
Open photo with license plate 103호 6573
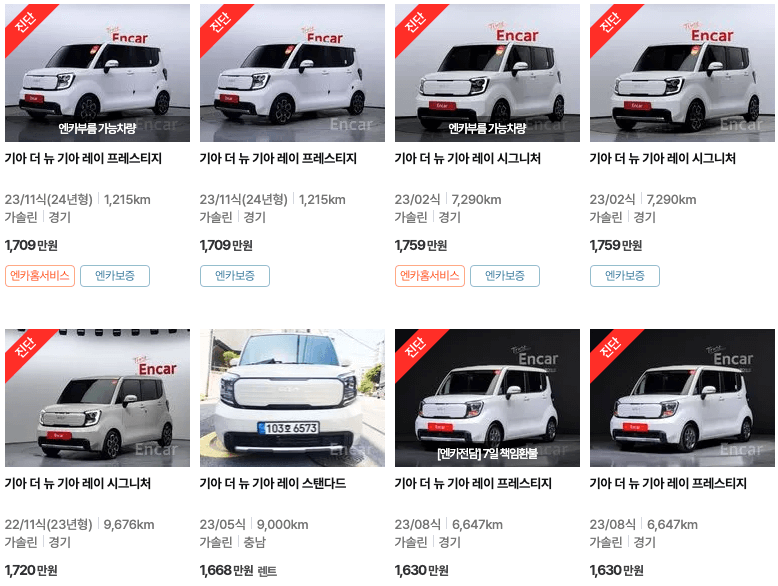(x=292, y=398)
